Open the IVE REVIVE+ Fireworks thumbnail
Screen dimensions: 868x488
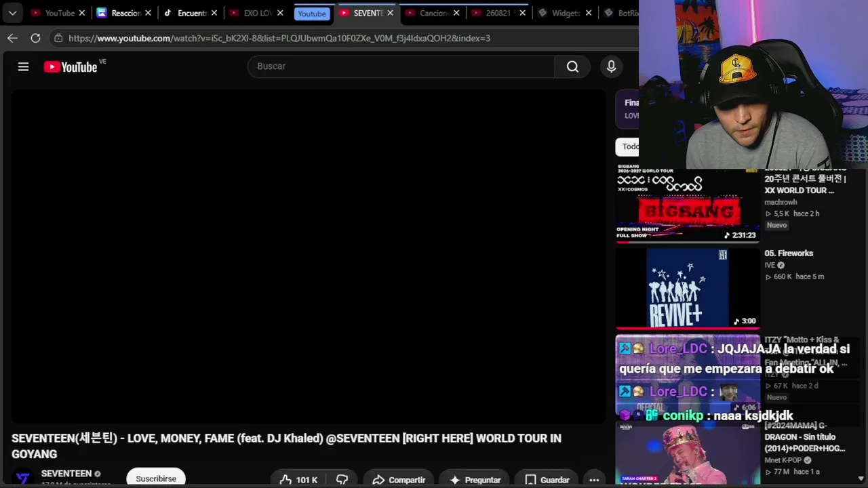click(688, 288)
